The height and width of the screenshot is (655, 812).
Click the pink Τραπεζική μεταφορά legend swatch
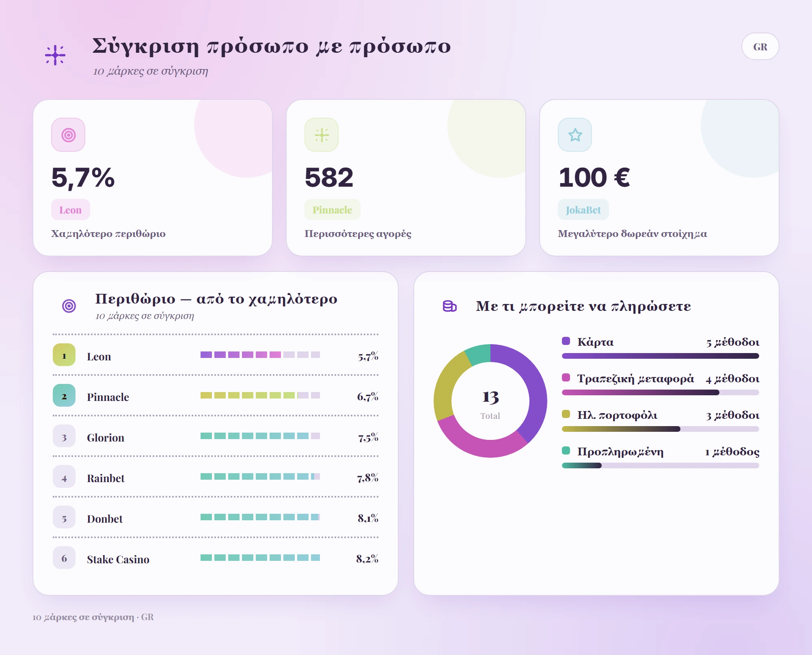coord(566,377)
